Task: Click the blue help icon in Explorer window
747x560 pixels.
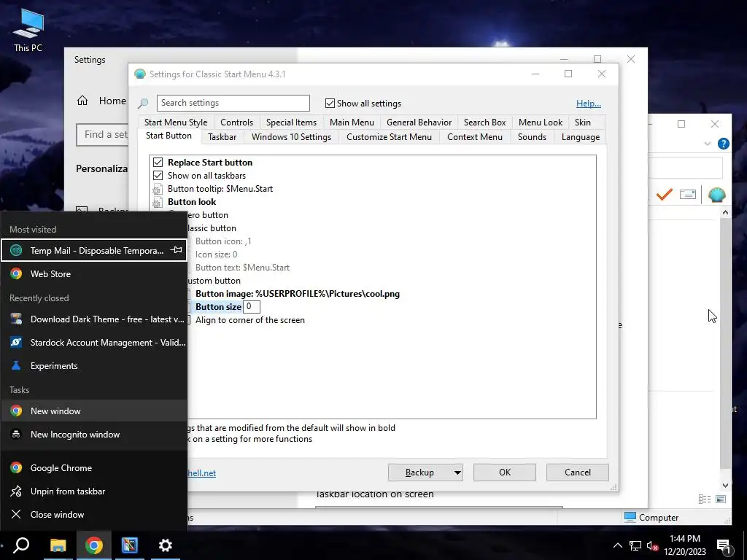Action: 723,144
